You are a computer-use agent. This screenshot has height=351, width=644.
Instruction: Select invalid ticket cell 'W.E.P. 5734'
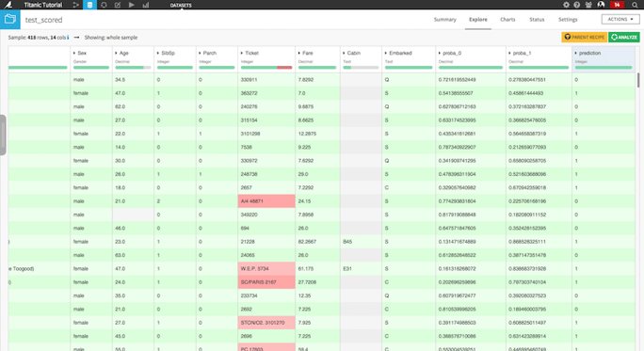266,268
